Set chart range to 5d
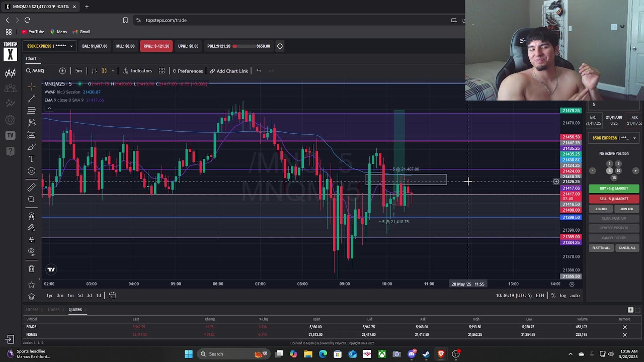This screenshot has width=644, height=362. click(x=79, y=295)
